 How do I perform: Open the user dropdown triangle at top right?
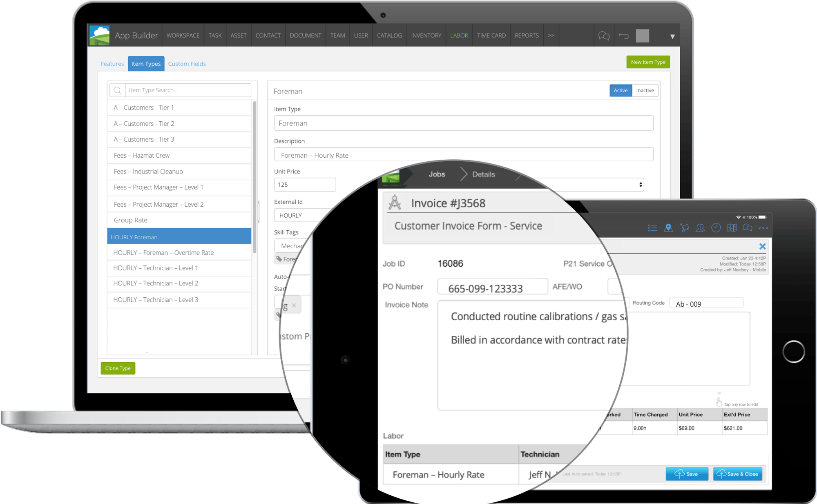[672, 36]
